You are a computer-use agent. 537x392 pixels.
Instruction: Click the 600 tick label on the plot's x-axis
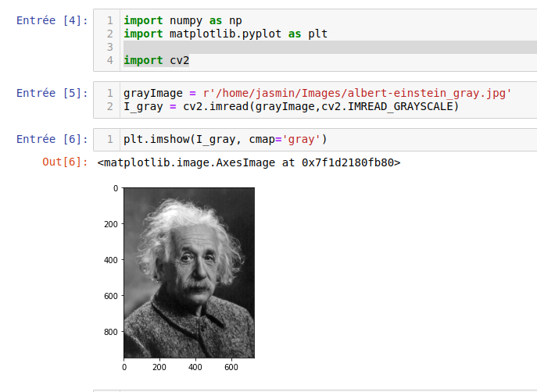[231, 366]
